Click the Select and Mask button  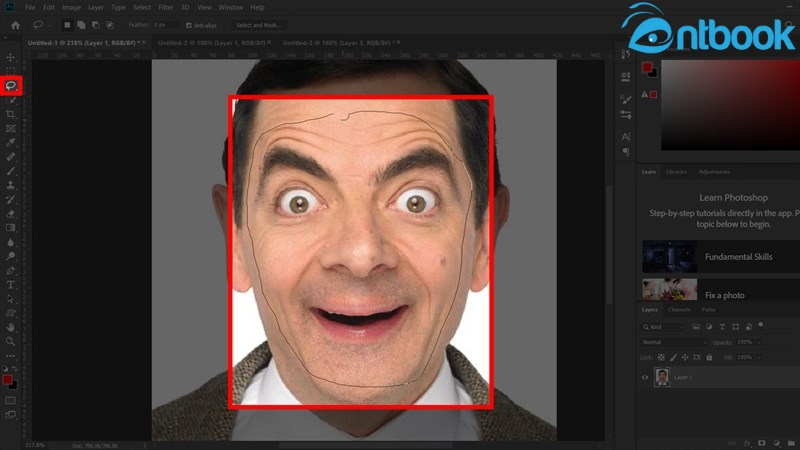click(259, 25)
